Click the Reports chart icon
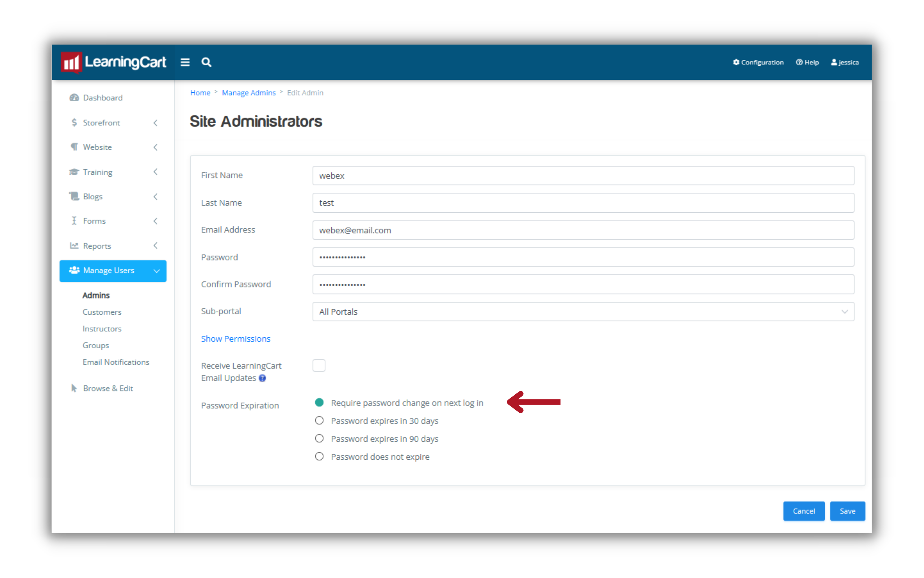 [x=74, y=246]
